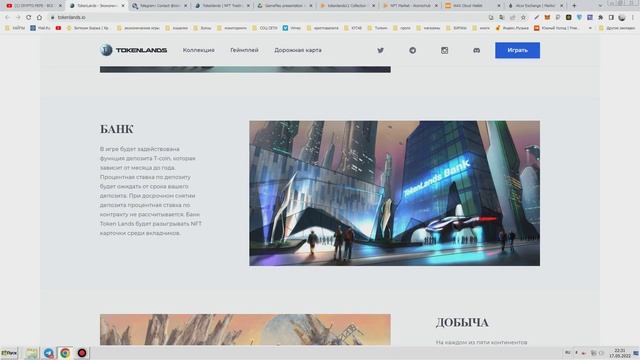Open the Геймплей menu item
Viewport: 640px width, 360px height.
coord(244,50)
